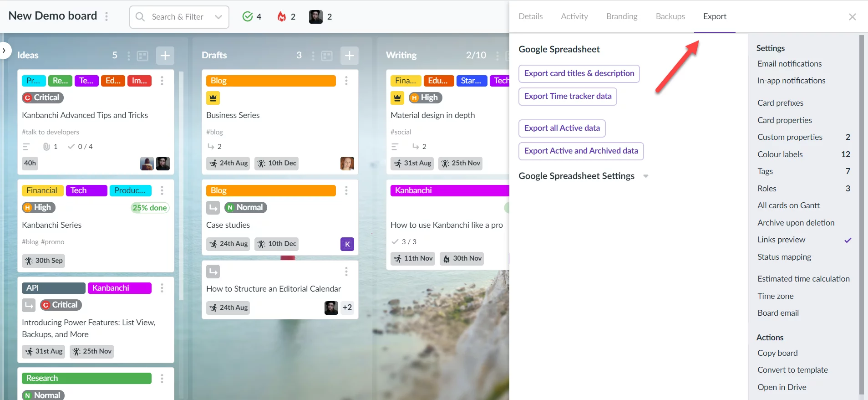Toggle Archive upon deletion
The height and width of the screenshot is (400, 868).
point(796,223)
